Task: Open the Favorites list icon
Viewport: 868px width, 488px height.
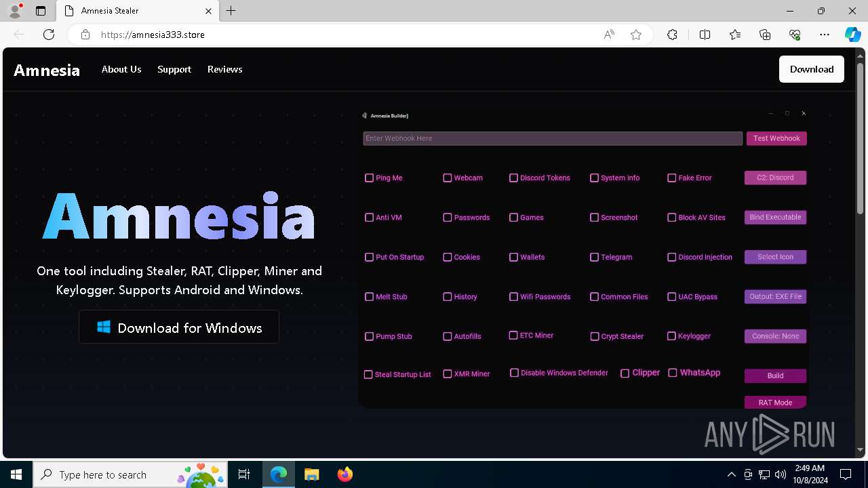Action: [735, 35]
